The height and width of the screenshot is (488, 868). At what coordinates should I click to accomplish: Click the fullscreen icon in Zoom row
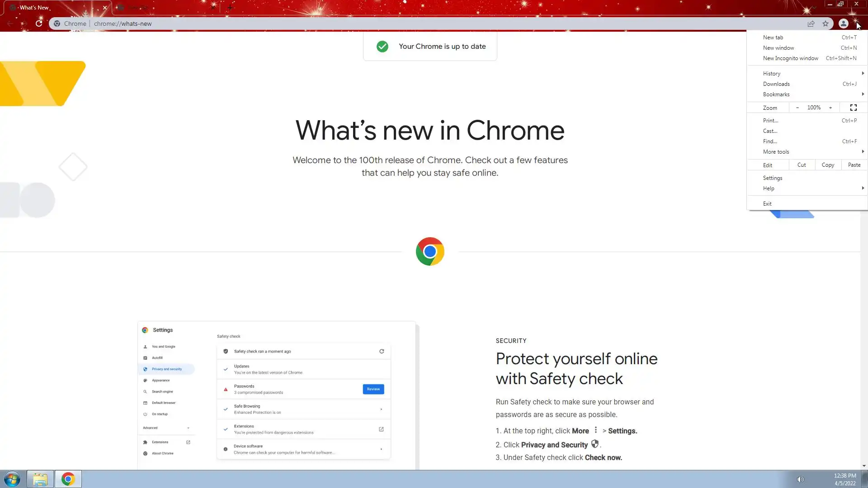point(853,108)
